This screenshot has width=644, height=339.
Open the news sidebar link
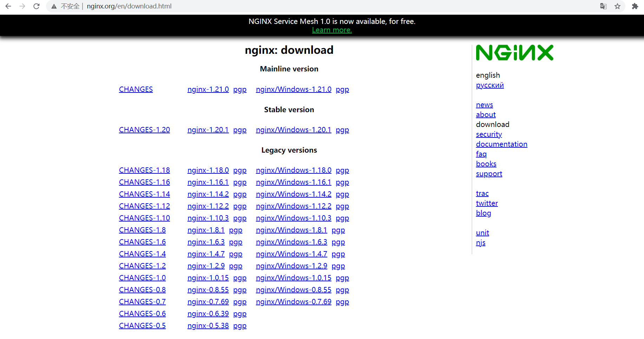pos(485,105)
